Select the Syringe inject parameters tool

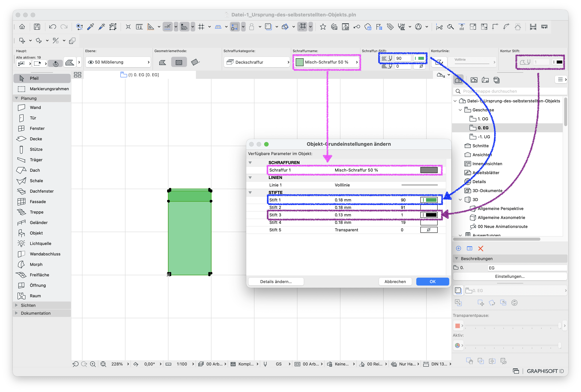[102, 27]
